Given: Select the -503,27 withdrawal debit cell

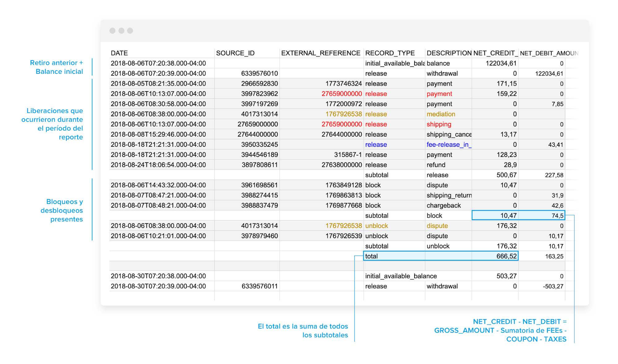Looking at the screenshot, I should coord(542,286).
